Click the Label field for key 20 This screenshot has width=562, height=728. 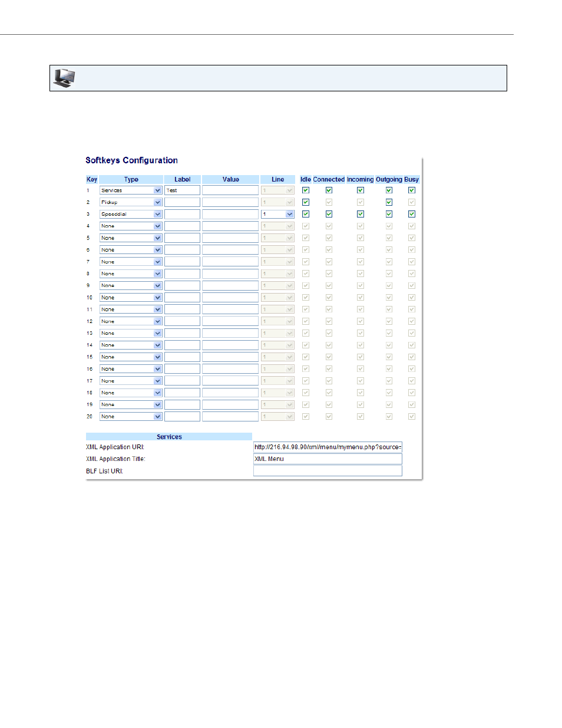(182, 417)
